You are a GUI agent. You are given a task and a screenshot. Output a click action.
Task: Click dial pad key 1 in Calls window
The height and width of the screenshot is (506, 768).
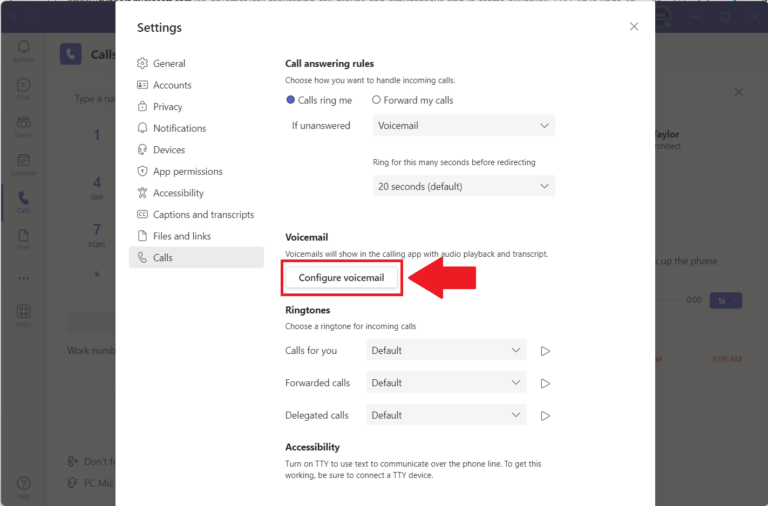[97, 135]
